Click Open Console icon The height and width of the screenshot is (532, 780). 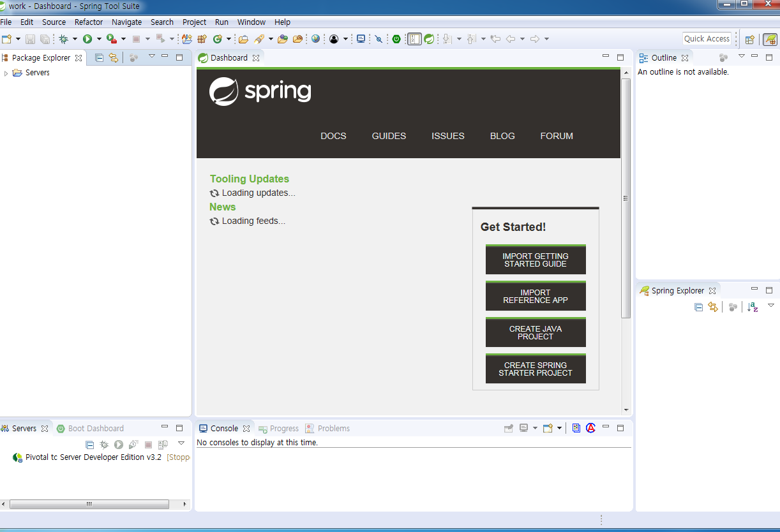pos(548,428)
